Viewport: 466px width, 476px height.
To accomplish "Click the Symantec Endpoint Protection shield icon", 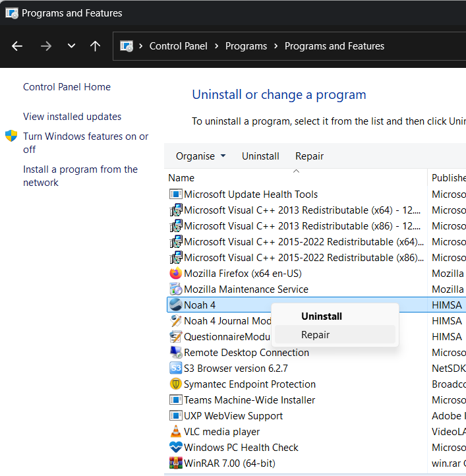I will click(175, 384).
